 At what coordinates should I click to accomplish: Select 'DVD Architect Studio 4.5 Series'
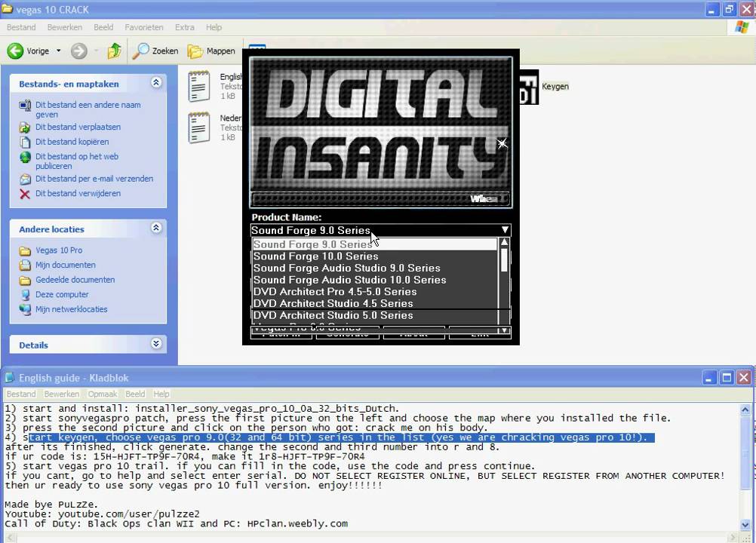pos(375,303)
